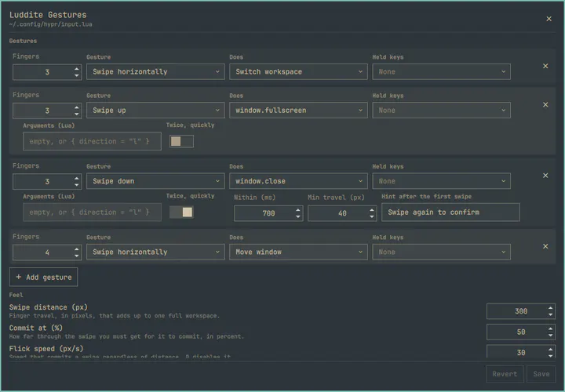
Task: Remove the Switch workspace gesture row
Action: pos(545,66)
